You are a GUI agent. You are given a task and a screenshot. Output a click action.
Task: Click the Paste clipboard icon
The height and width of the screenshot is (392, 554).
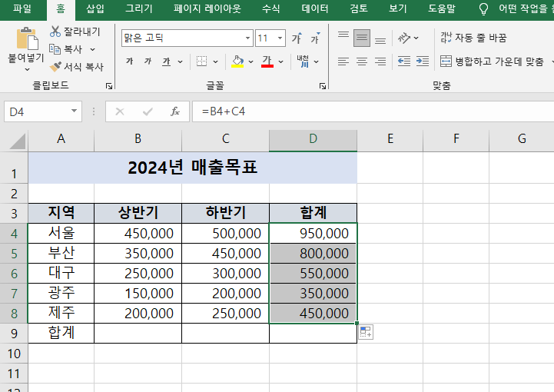(27, 38)
